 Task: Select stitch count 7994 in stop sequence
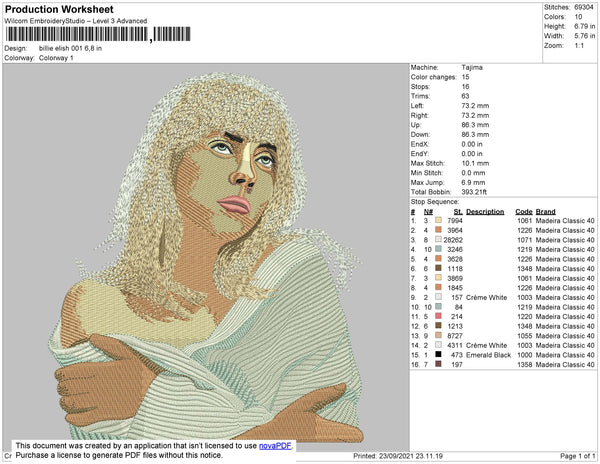(x=455, y=221)
